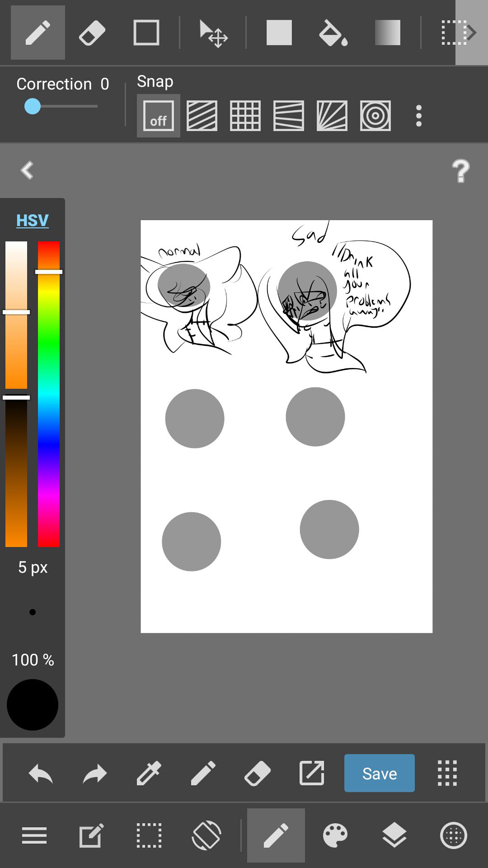Tap the export share icon
488x868 pixels.
(x=312, y=773)
